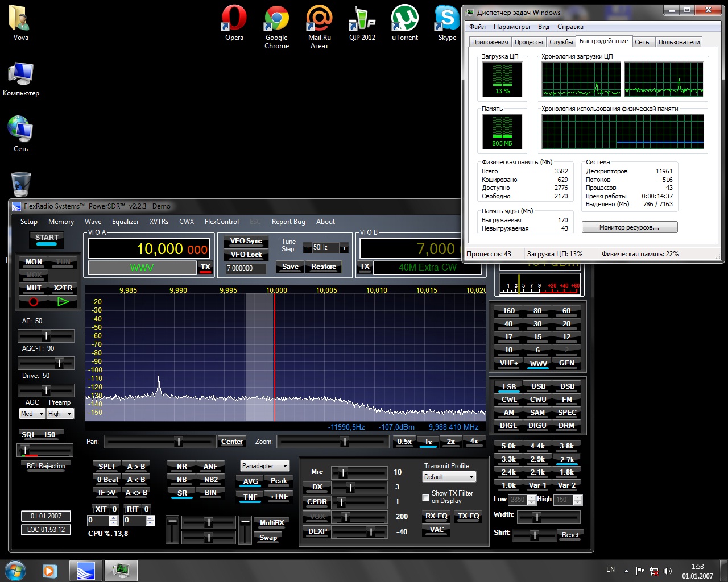
Task: Open the Preamp High dropdown
Action: click(x=60, y=414)
